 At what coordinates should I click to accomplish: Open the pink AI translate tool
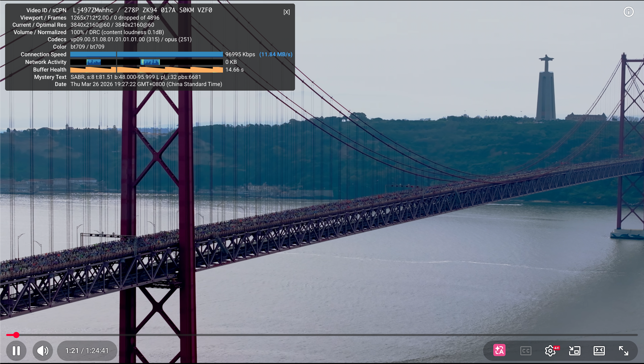(x=499, y=351)
